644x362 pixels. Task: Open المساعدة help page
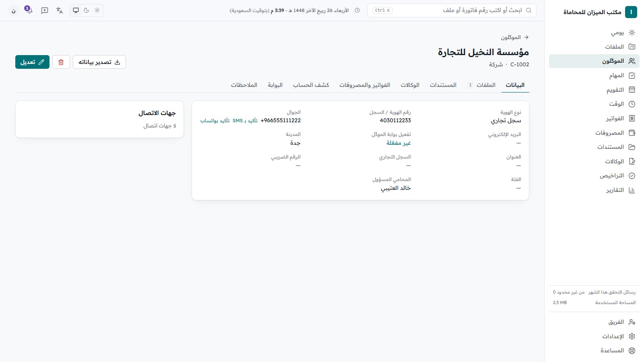[594, 351]
